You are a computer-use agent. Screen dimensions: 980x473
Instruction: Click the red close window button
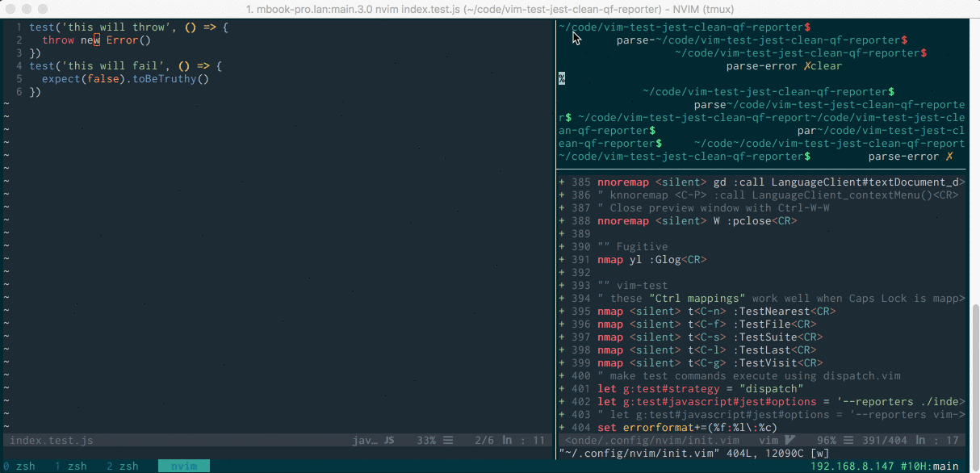10,9
